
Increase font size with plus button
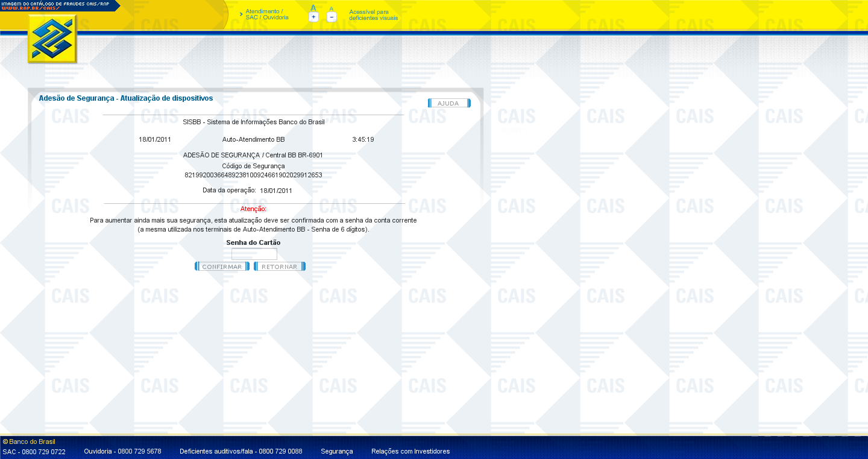coord(313,17)
